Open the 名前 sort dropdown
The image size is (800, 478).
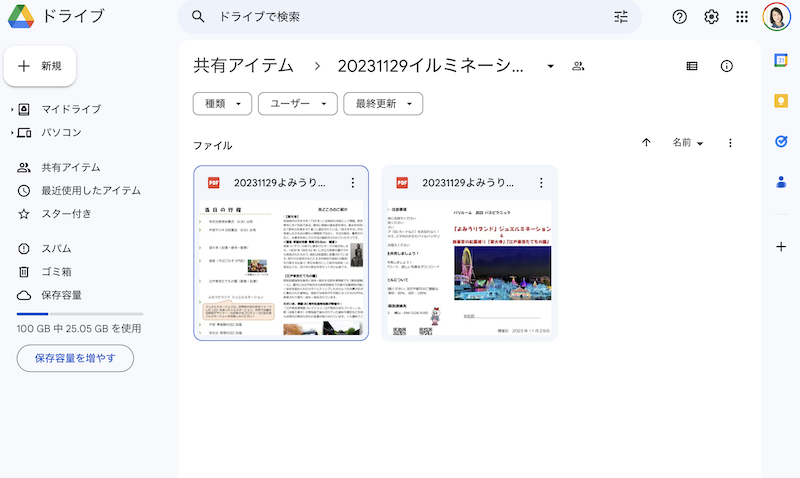pyautogui.click(x=688, y=143)
